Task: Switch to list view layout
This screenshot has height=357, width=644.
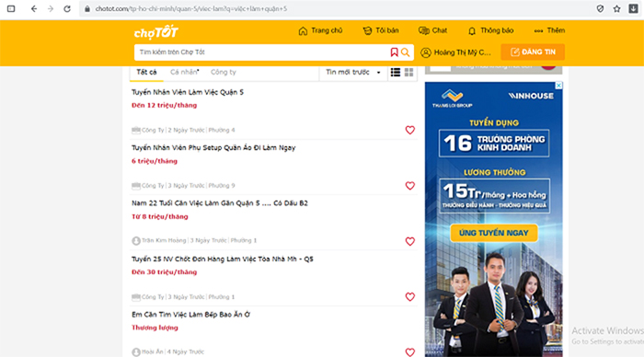Action: click(x=396, y=73)
